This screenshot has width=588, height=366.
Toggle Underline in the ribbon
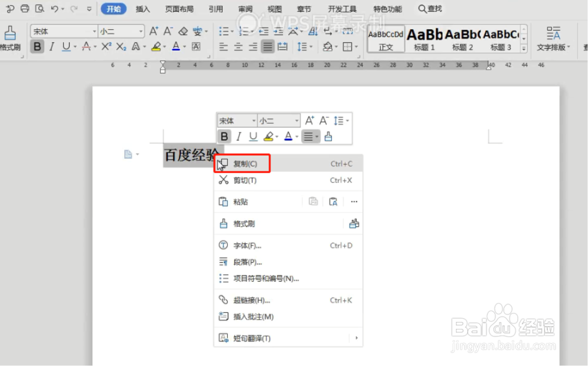point(66,47)
